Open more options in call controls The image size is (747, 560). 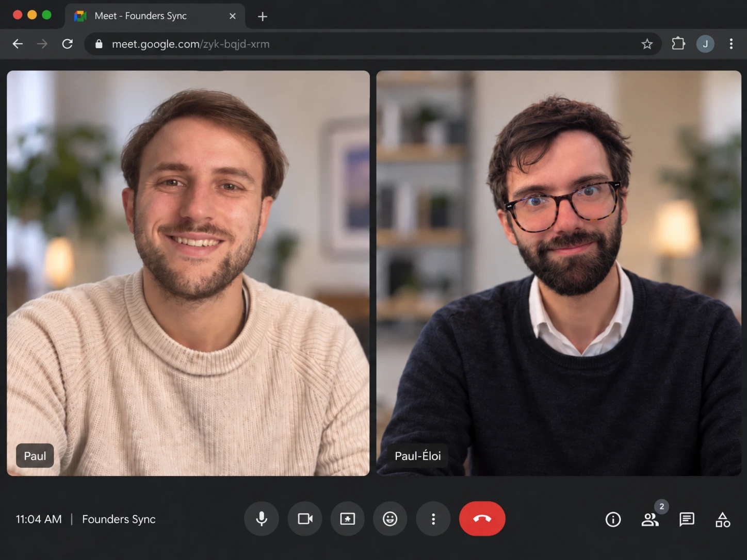433,519
